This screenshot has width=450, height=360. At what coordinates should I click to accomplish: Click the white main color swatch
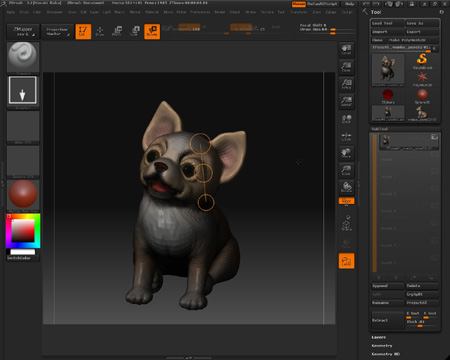point(23,252)
